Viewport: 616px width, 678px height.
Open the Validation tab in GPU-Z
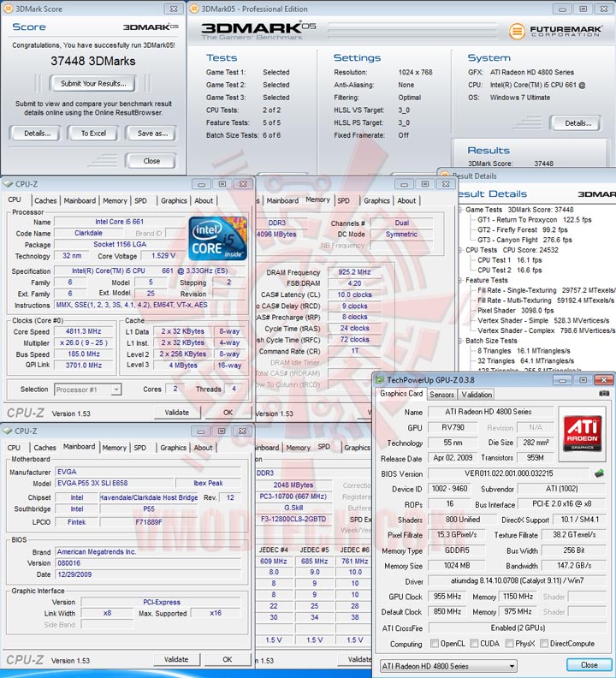click(477, 395)
